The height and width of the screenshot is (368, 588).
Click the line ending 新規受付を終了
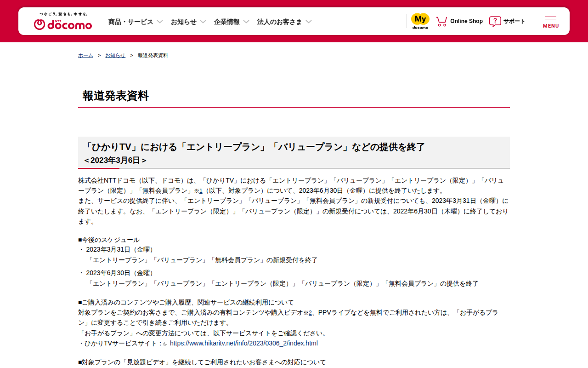click(x=202, y=260)
